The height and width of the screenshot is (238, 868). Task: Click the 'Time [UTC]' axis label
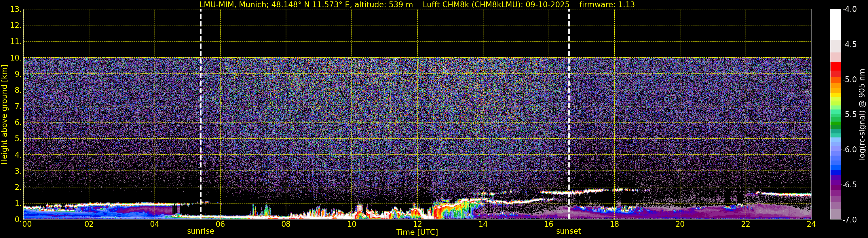417,232
